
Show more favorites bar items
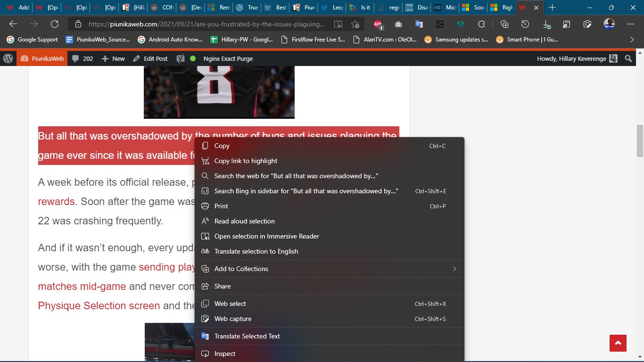pyautogui.click(x=632, y=40)
